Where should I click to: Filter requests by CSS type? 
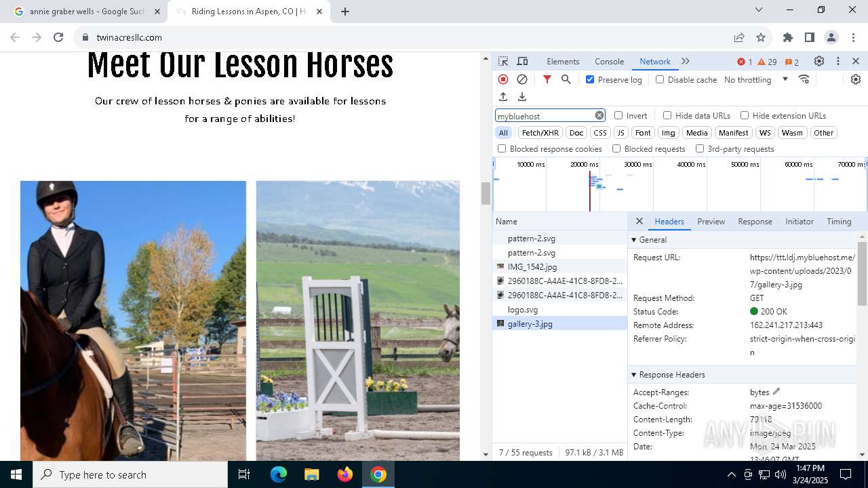tap(600, 133)
